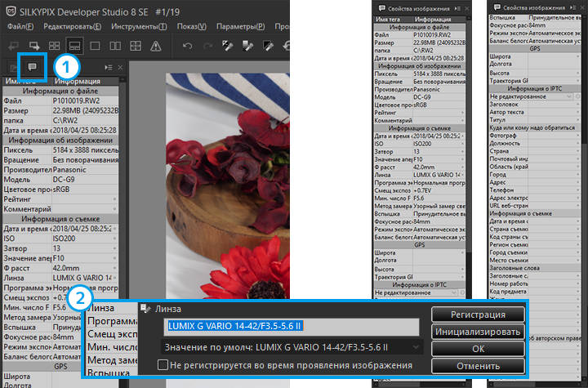
Task: Select the Смещ экспоз +0.7EV row in middle panel
Action: click(419, 190)
